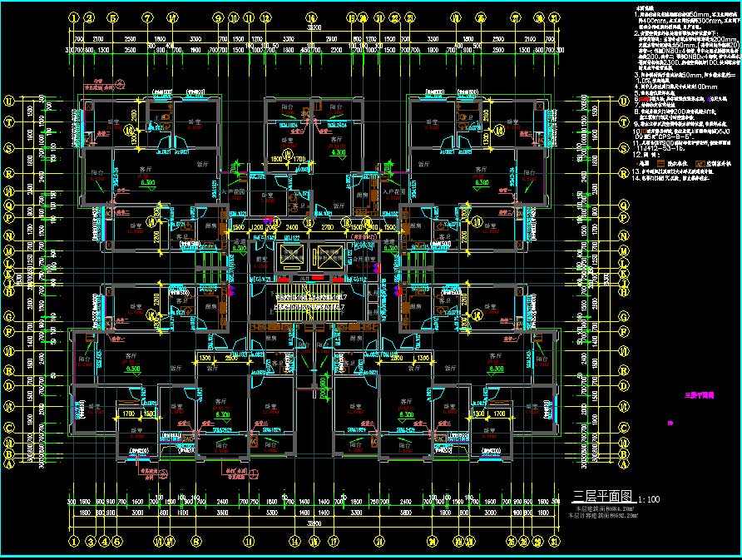Pick bottom axis bubble 3
Screen dimensions: 742x560
(x=91, y=541)
